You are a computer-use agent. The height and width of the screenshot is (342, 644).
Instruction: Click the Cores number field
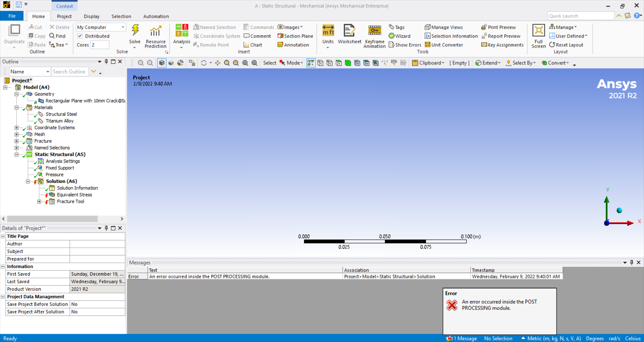(100, 45)
